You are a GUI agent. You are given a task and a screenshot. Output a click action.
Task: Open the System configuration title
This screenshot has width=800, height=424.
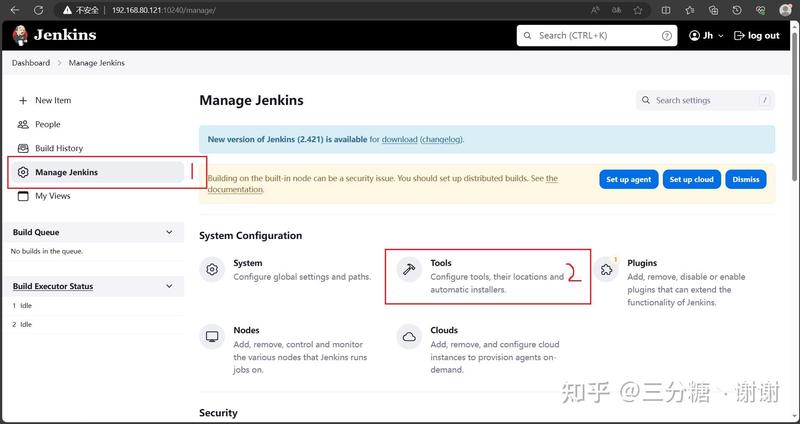tap(248, 263)
